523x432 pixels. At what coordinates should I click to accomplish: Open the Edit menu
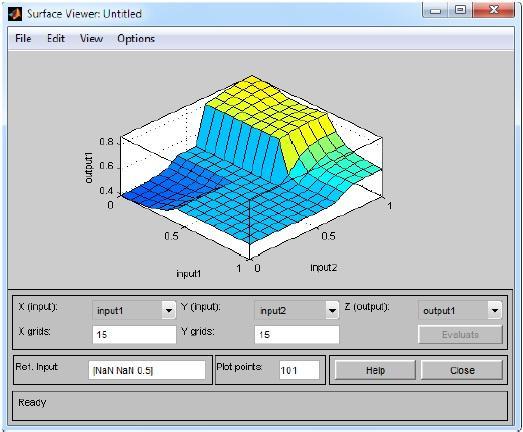(x=56, y=38)
